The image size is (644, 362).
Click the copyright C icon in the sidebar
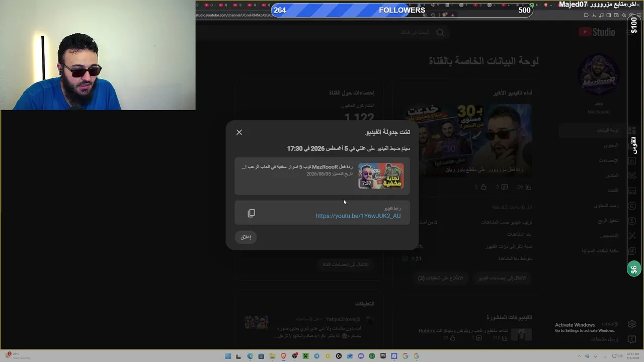(632, 206)
